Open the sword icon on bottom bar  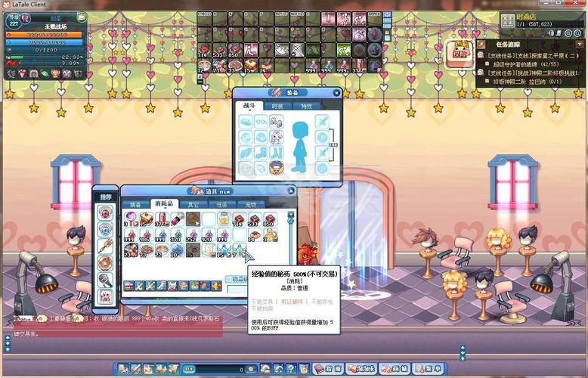point(136,370)
